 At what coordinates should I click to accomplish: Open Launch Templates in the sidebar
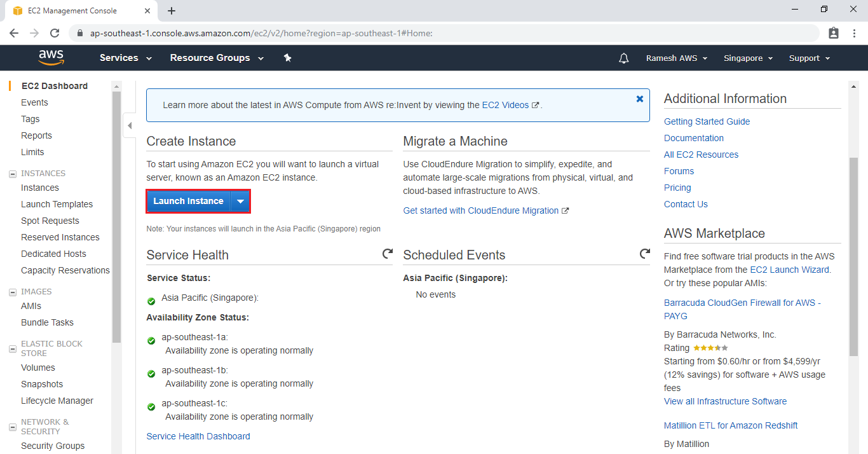(57, 204)
